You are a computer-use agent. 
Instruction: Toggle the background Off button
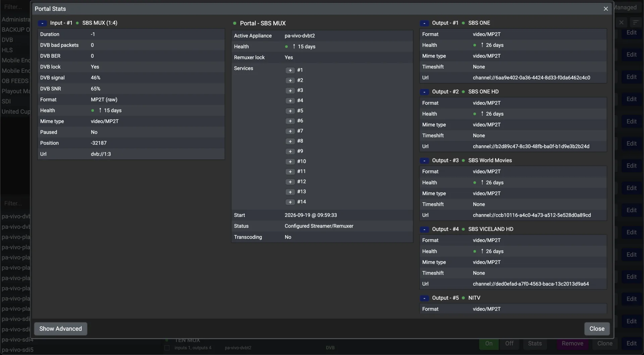(x=509, y=343)
